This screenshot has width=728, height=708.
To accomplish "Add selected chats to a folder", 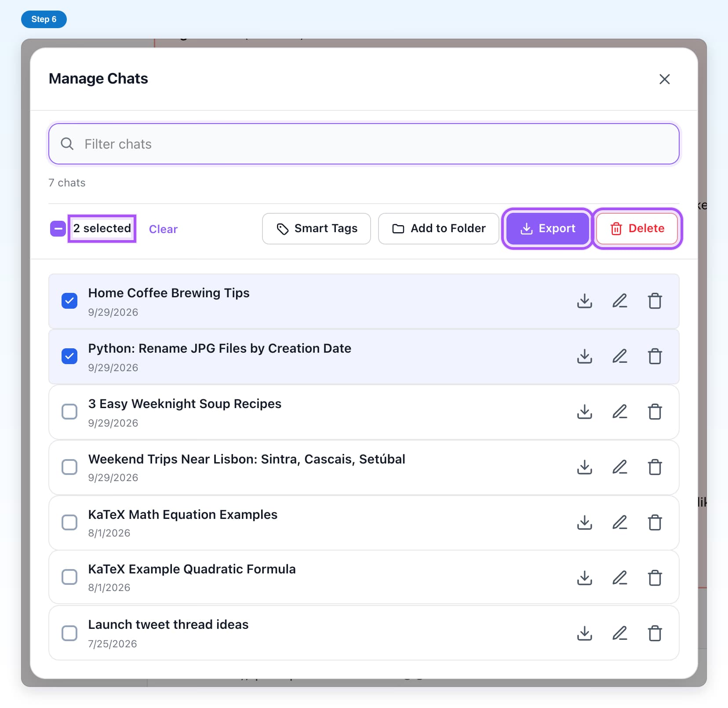I will coord(439,229).
